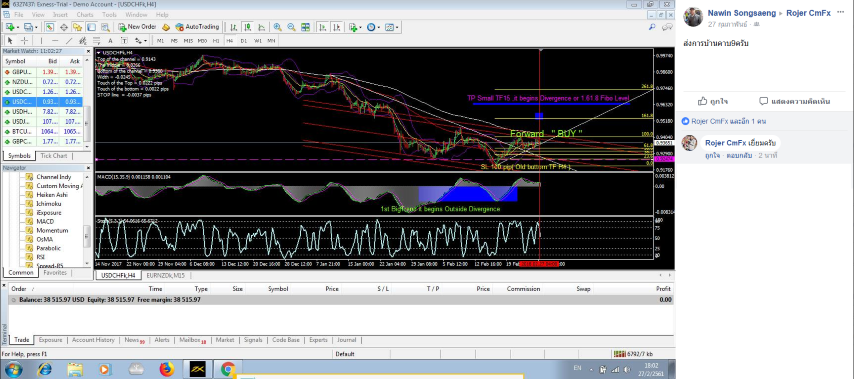The image size is (854, 379).
Task: Open the File menu
Action: pyautogui.click(x=19, y=15)
